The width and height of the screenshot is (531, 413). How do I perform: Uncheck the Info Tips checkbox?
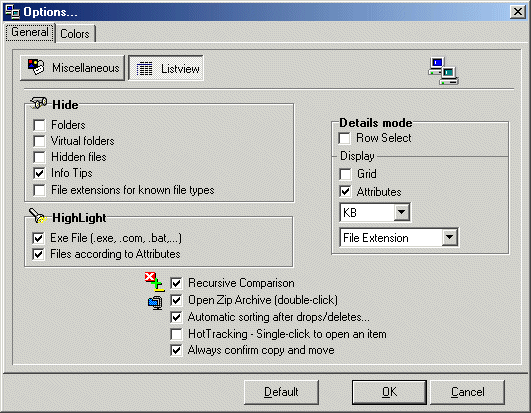pos(39,173)
